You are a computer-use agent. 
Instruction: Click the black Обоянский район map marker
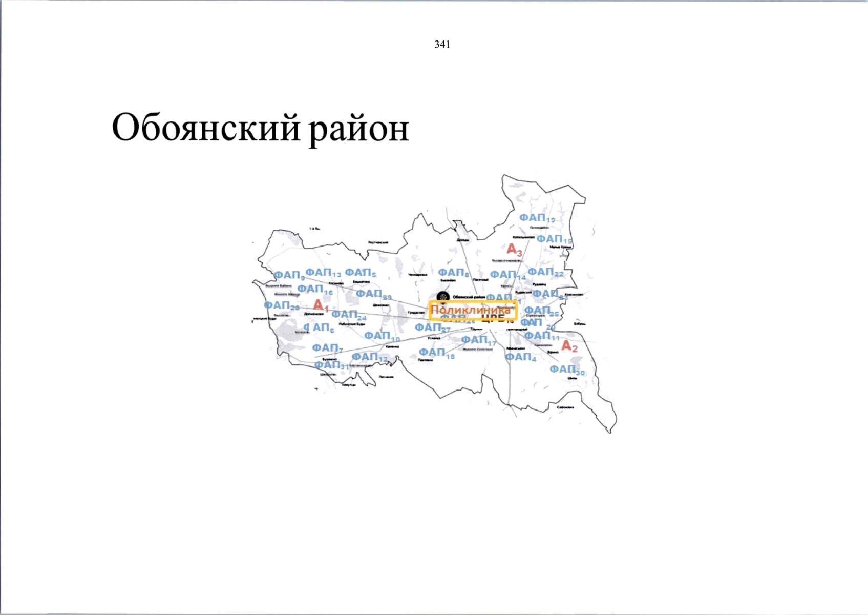[443, 297]
